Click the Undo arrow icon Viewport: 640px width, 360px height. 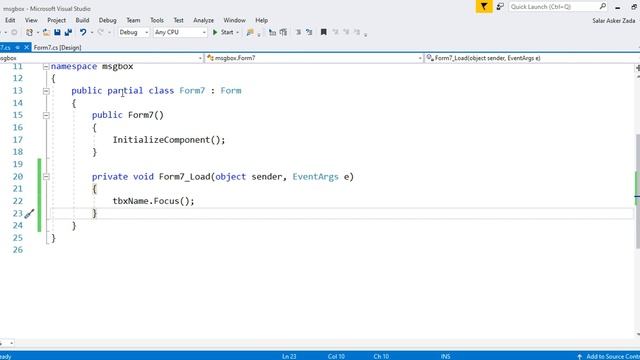pyautogui.click(x=83, y=32)
